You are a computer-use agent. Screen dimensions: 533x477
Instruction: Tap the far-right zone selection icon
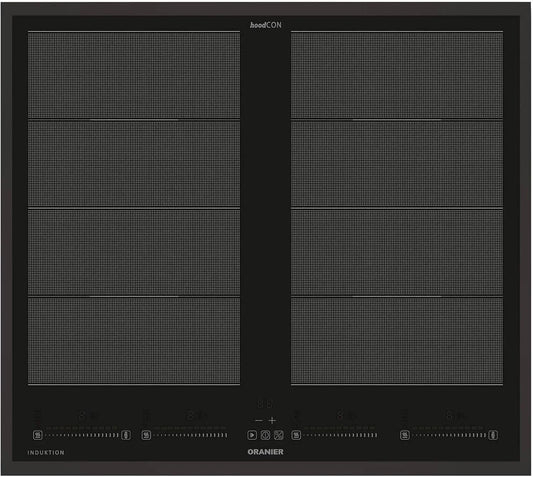pyautogui.click(x=405, y=435)
